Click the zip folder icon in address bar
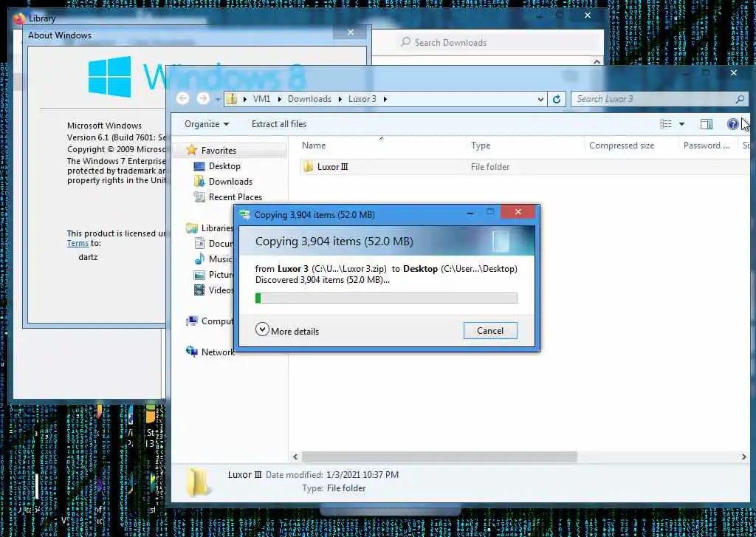Viewport: 756px width, 537px height. (x=231, y=98)
